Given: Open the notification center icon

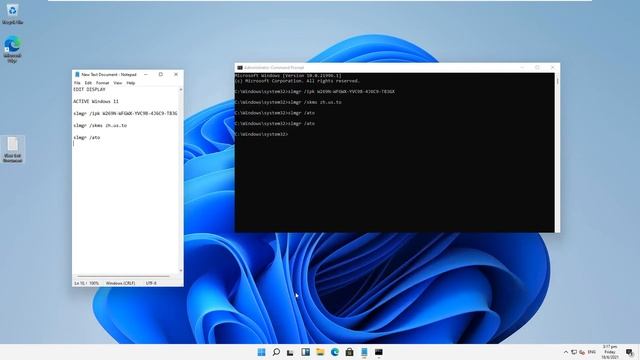Looking at the screenshot, I should coord(630,352).
